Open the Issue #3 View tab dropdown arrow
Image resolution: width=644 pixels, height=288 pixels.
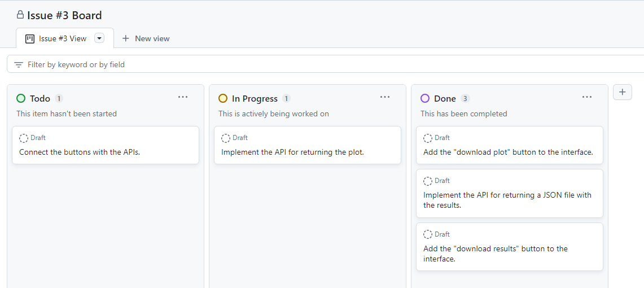99,38
